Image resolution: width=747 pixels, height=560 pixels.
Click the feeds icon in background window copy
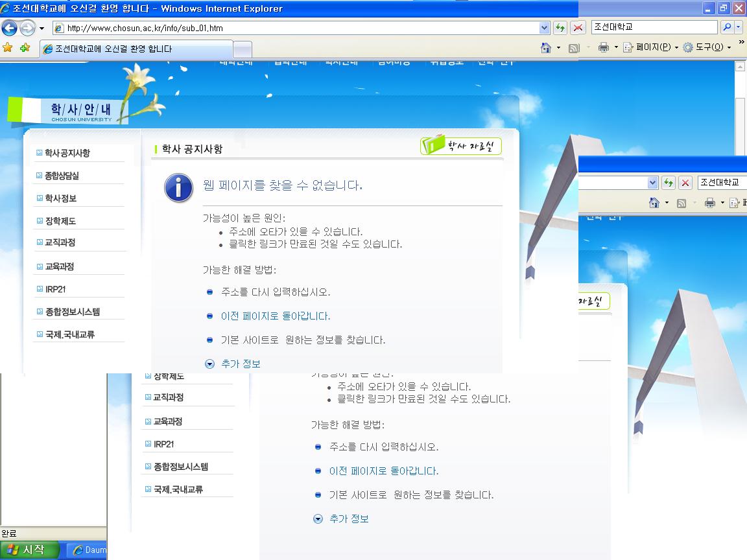[682, 203]
